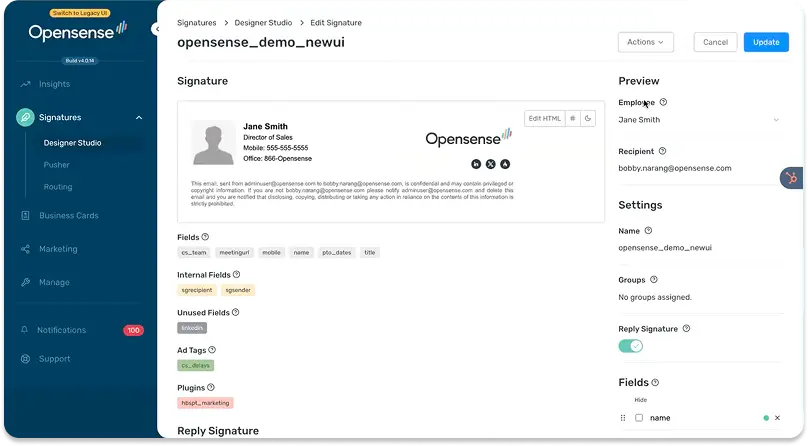
Task: Click the Fields help icon under signature
Action: 205,237
